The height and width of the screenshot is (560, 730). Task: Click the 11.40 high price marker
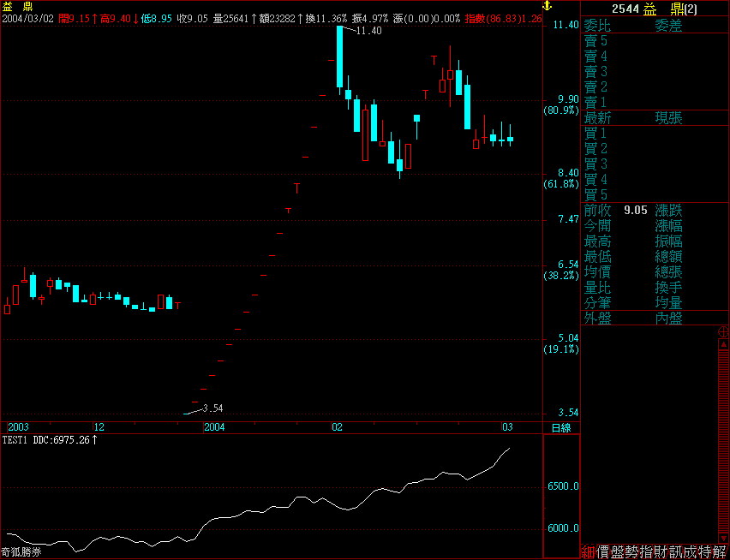click(368, 31)
